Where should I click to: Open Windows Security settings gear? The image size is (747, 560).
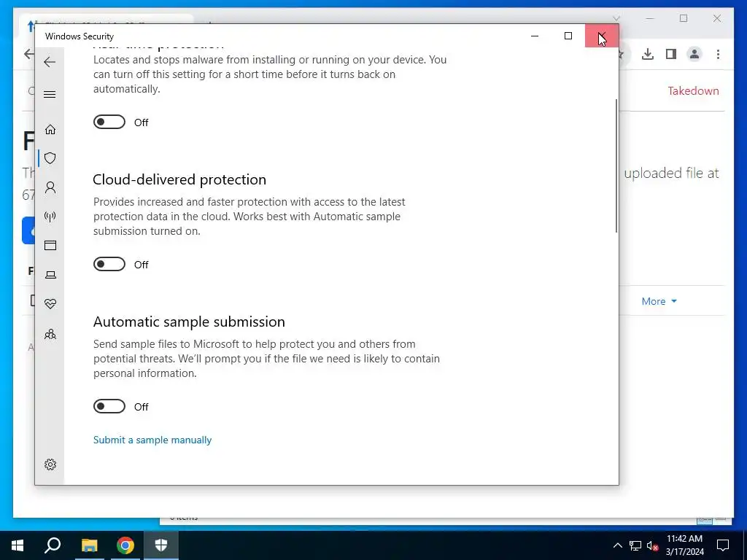[50, 464]
